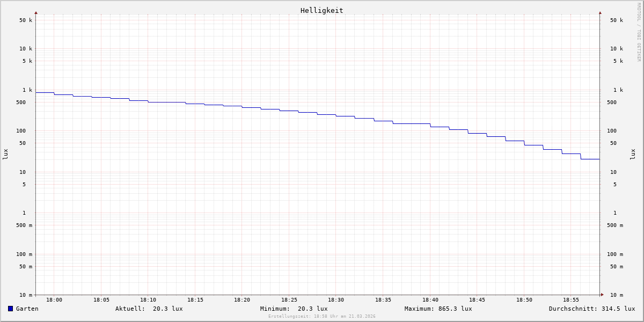The width and height of the screenshot is (644, 322).
Task: Click "5 k" on the left y-axis
Action: [x=27, y=61]
